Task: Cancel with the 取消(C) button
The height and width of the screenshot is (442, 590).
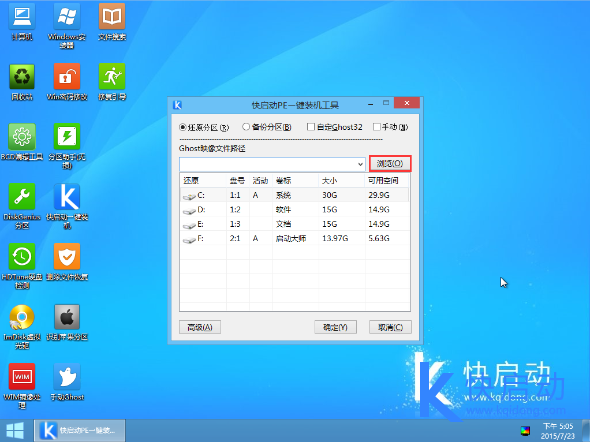Action: click(390, 327)
